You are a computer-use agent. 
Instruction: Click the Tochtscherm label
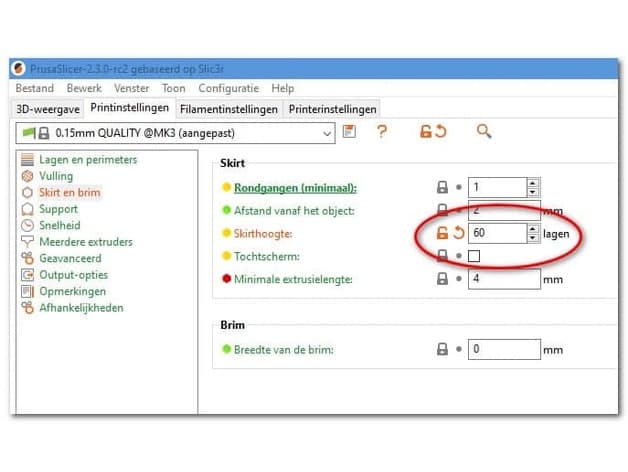[x=266, y=256]
